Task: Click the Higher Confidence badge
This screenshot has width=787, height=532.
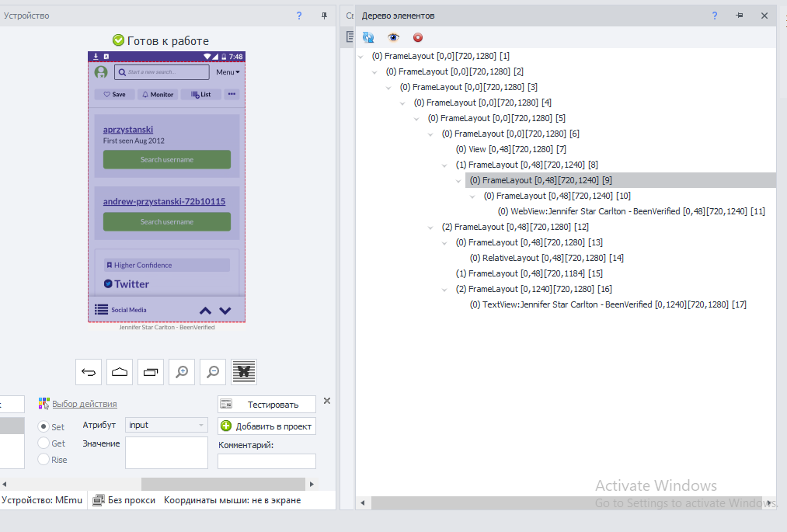Action: click(x=166, y=265)
